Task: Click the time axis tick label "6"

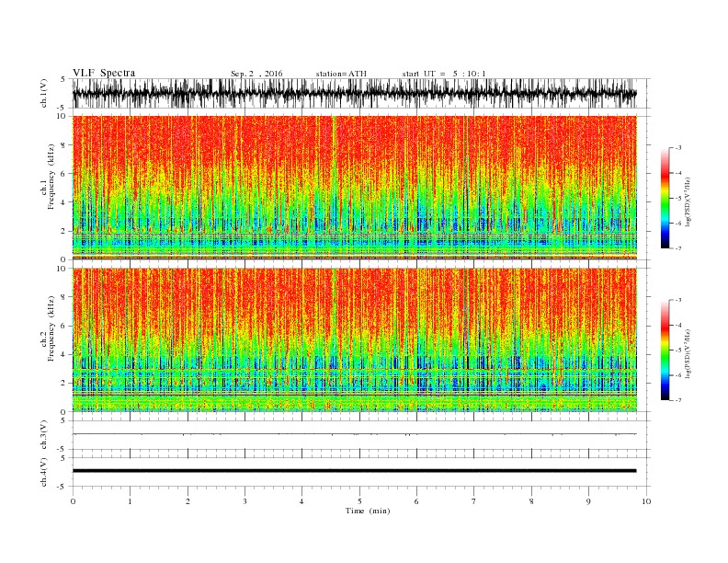Action: pos(417,501)
